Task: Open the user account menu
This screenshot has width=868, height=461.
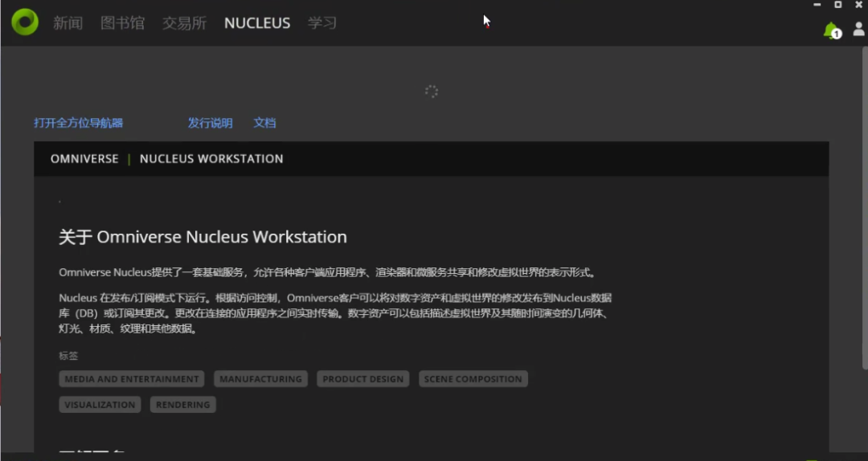Action: (x=858, y=30)
